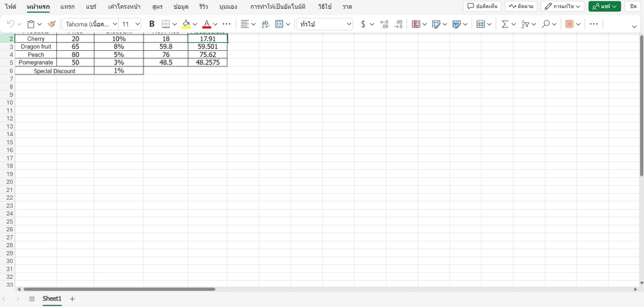This screenshot has height=307, width=644.
Task: Click the Insert cells grid icon
Action: pos(480,24)
